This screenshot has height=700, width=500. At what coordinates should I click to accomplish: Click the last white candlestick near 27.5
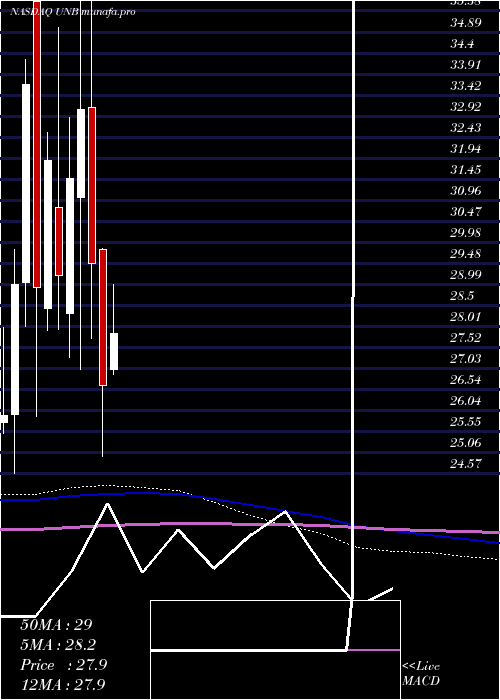coord(114,351)
